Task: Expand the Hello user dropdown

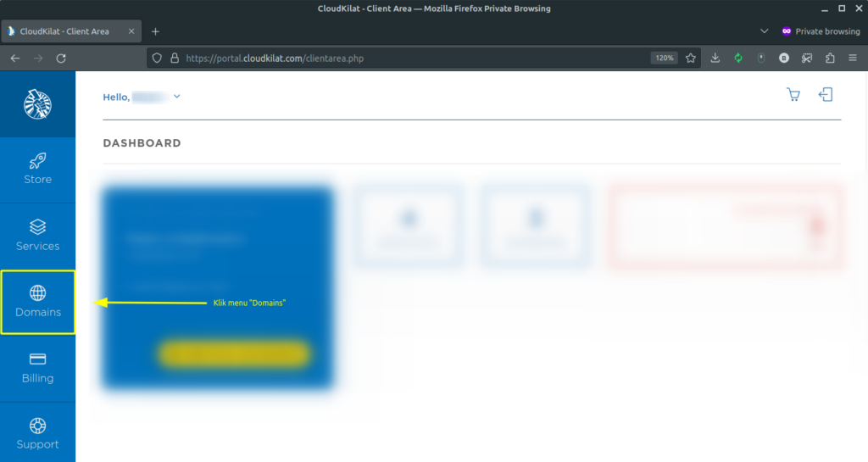Action: click(176, 97)
